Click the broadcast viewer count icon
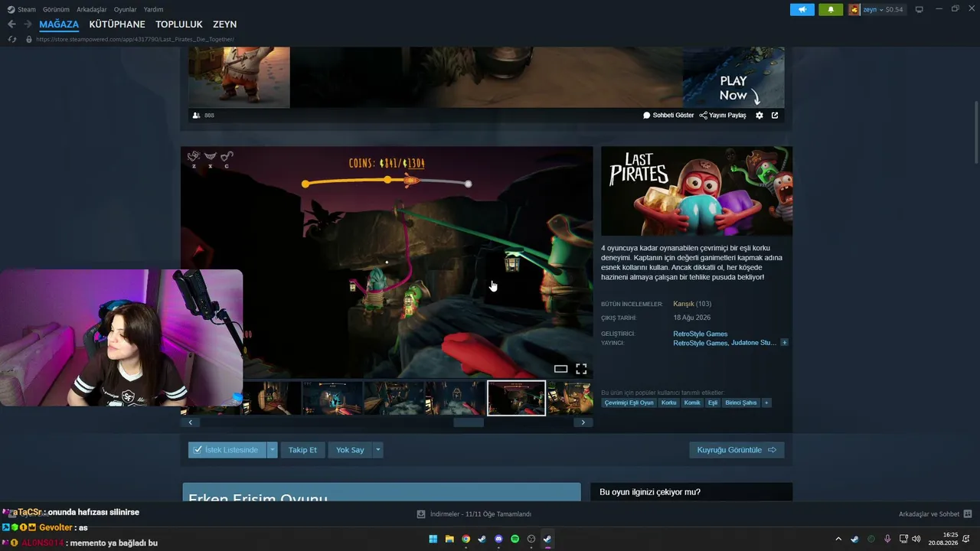The image size is (980, 551). pos(197,116)
